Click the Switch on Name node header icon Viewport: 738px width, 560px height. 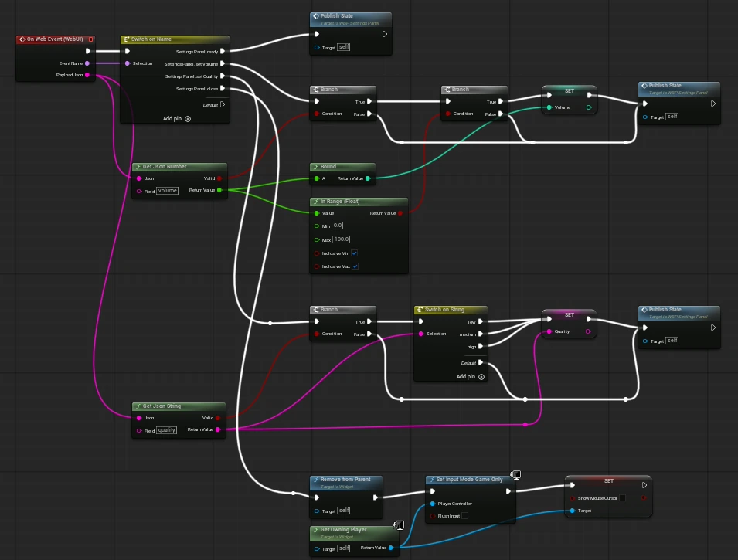(x=126, y=39)
